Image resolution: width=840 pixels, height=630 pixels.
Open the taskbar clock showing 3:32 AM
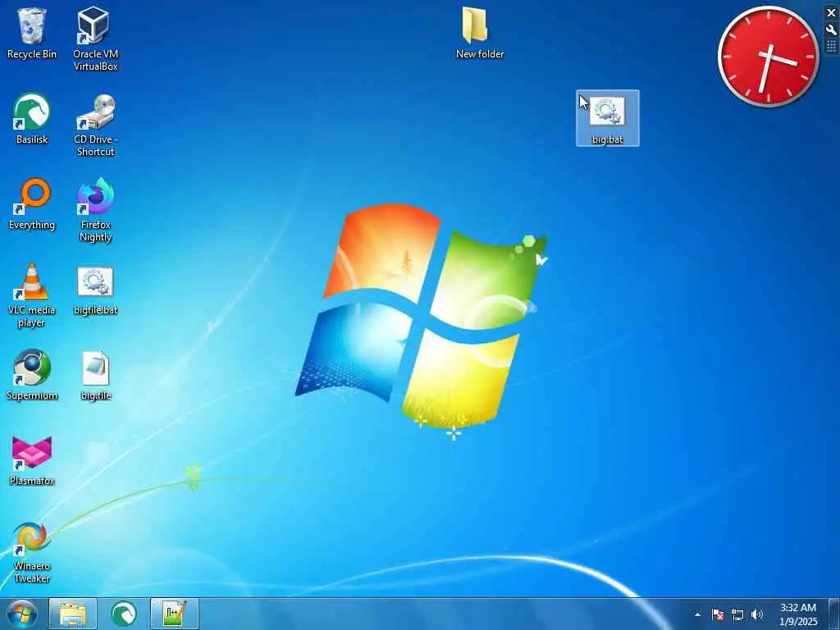coord(798,614)
